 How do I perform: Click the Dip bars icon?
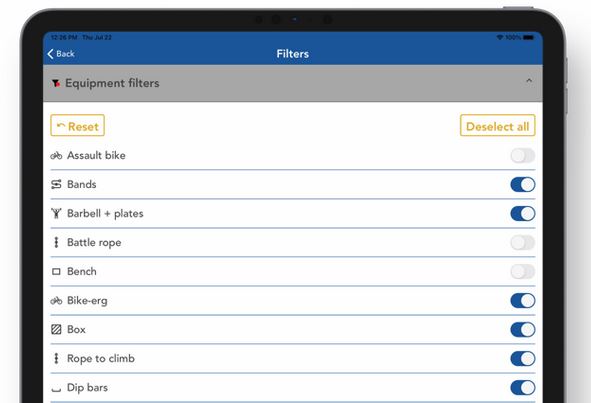56,389
